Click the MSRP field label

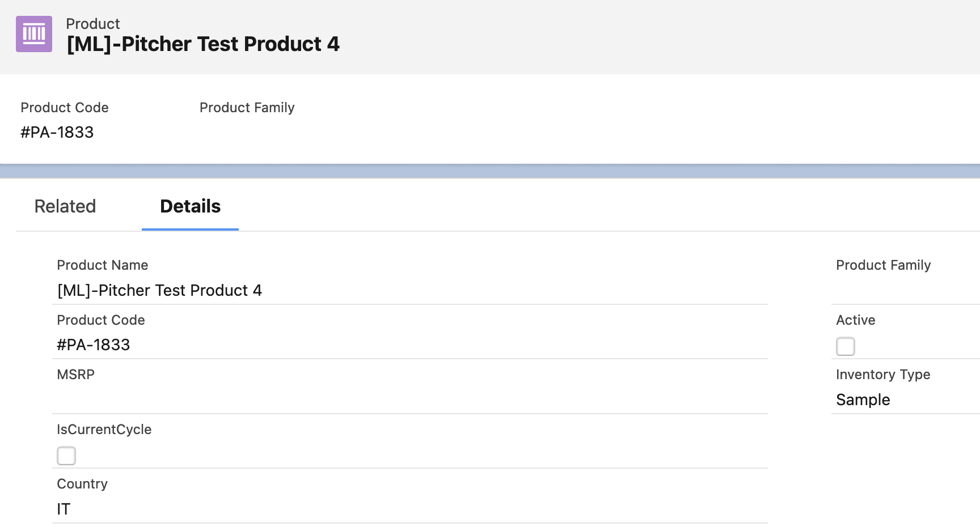[x=76, y=375]
